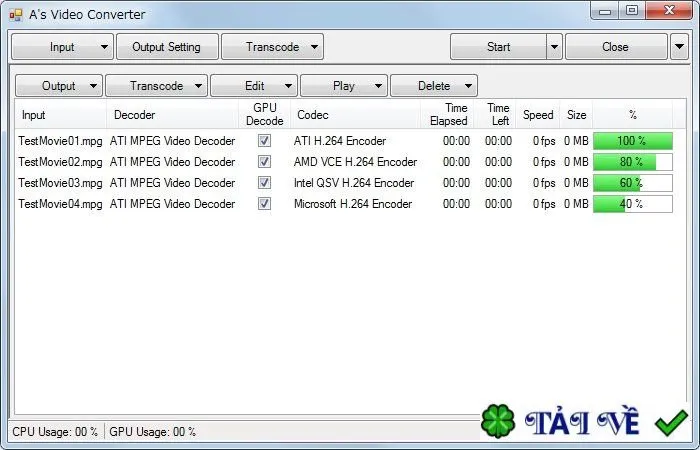Screen dimensions: 700x450
Task: Open the Input button dropdown
Action: (x=62, y=46)
